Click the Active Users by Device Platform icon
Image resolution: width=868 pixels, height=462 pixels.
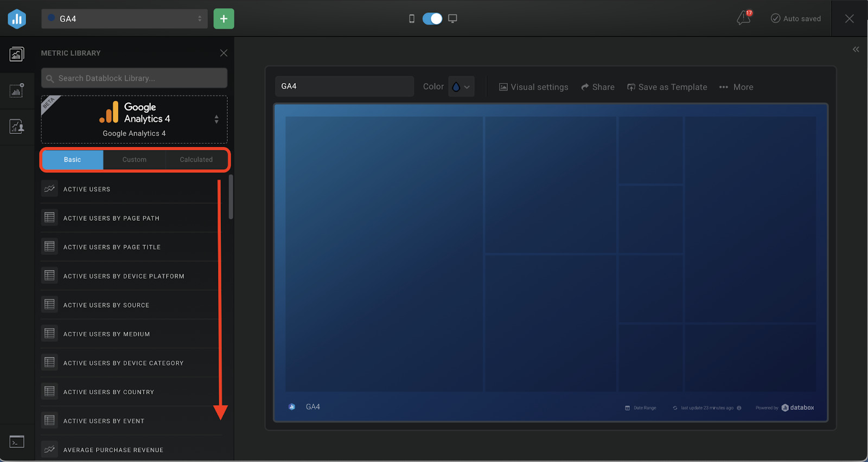[x=49, y=275]
